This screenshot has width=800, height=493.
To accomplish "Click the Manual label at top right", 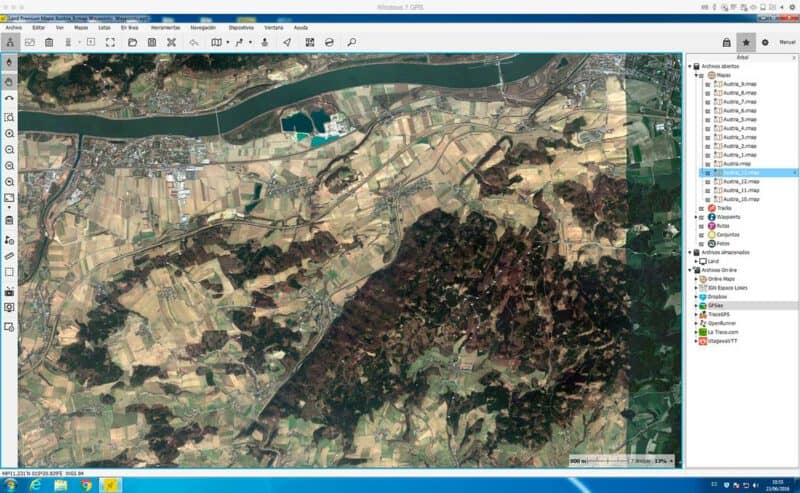I will pyautogui.click(x=787, y=42).
